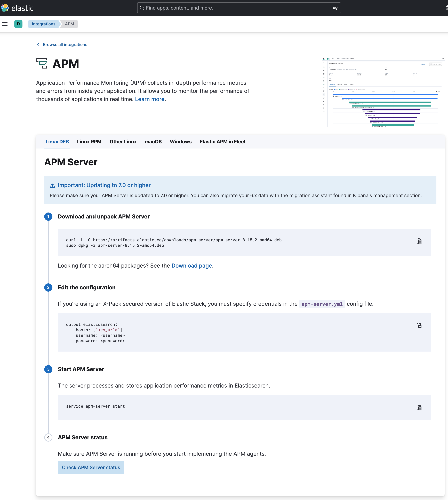
Task: Click the green D space avatar
Action: (x=18, y=24)
